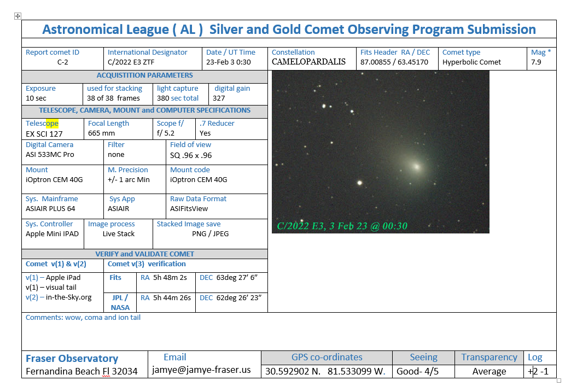The width and height of the screenshot is (571, 392).
Task: Click the ASI 533MC Pro camera cell
Action: pos(50,155)
